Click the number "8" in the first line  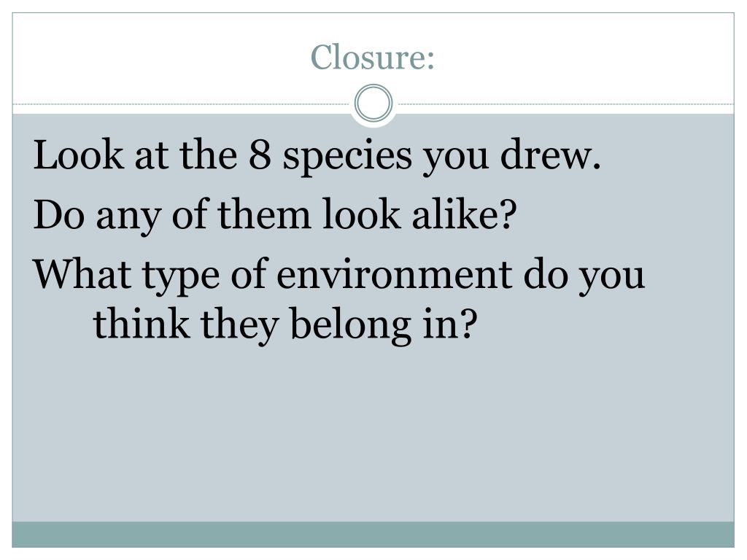coord(260,155)
